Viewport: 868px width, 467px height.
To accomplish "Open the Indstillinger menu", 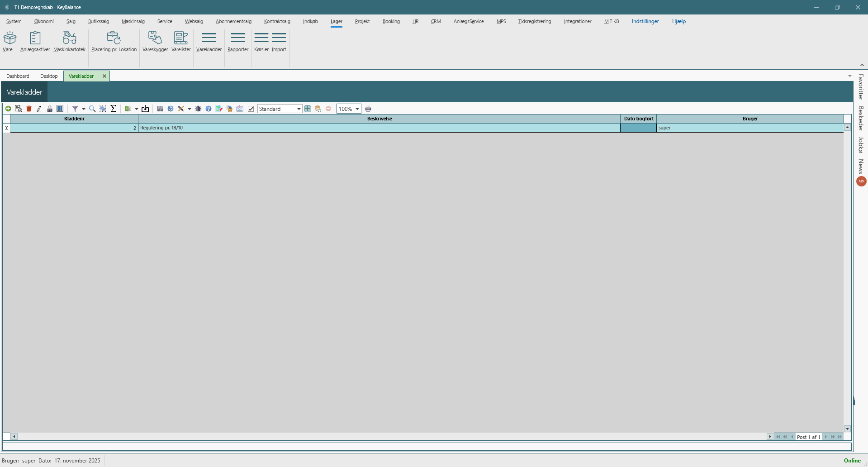I will tap(645, 21).
